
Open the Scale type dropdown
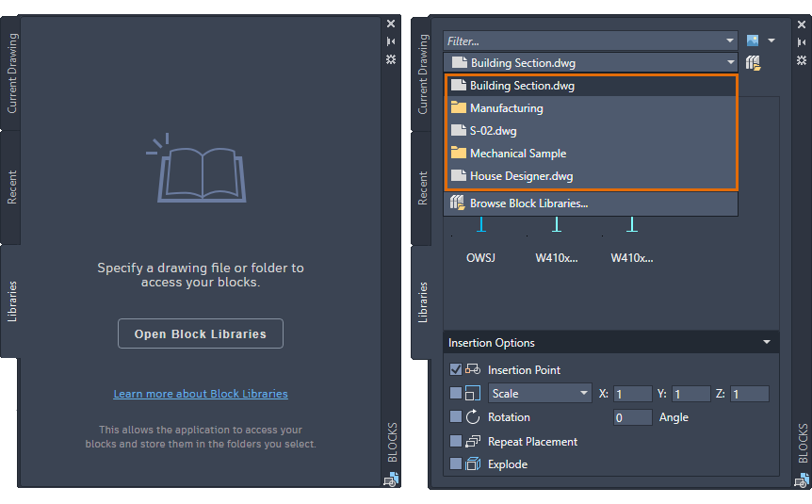coord(540,394)
